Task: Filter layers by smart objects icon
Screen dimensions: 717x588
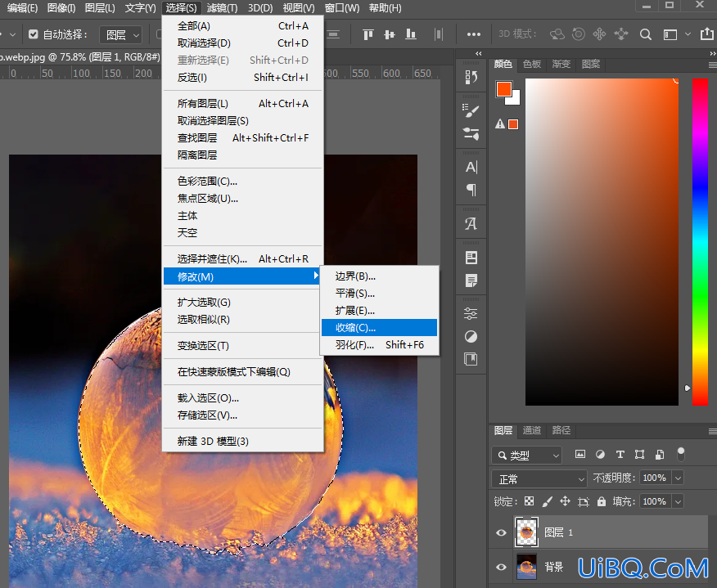Action: tap(660, 454)
